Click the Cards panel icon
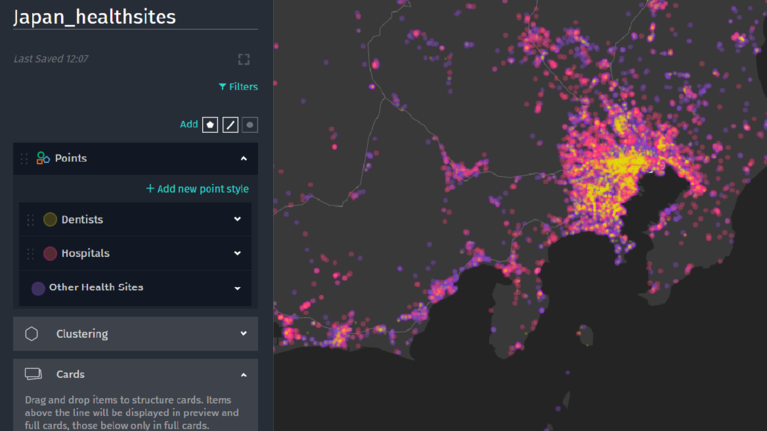 [x=33, y=374]
